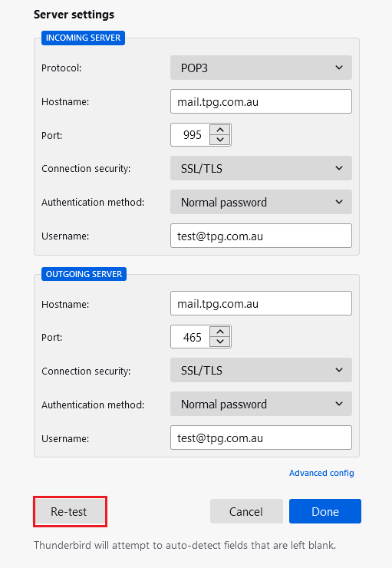Screen dimensions: 392x568
Task: Click the Re-test button
Action: pos(69,511)
